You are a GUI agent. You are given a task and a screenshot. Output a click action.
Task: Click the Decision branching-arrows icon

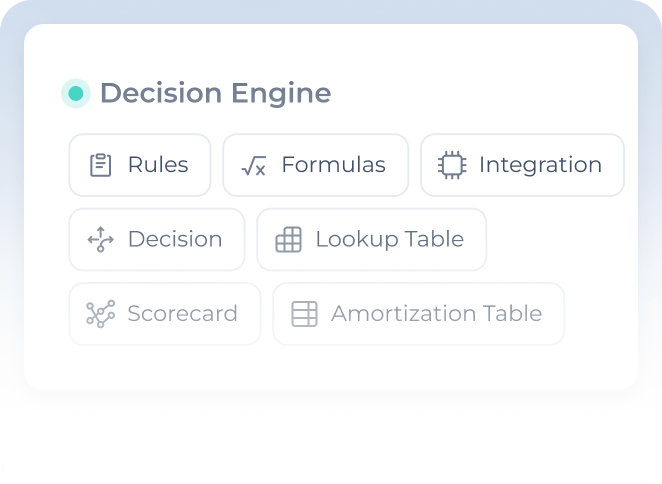coord(100,239)
